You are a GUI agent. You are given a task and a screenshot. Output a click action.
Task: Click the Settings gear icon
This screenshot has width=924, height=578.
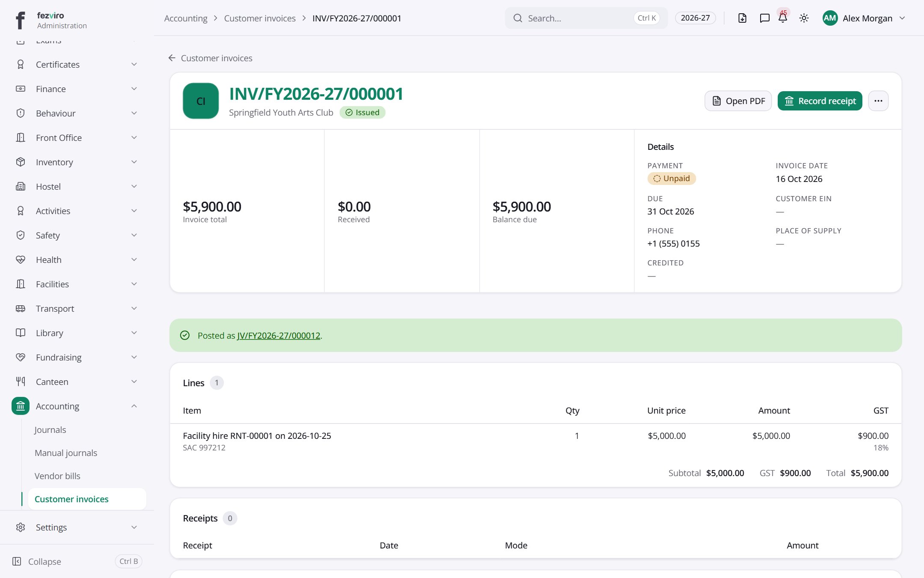click(21, 527)
